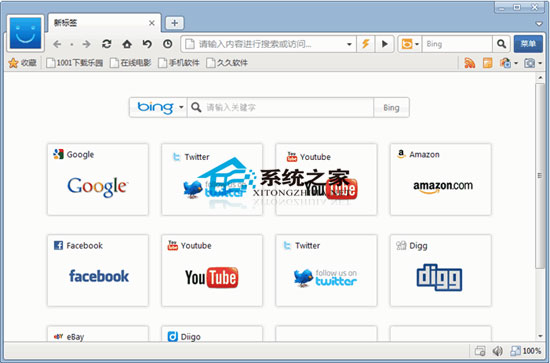Viewport: 550px width, 363px height.
Task: Open the home page icon
Action: [x=127, y=44]
